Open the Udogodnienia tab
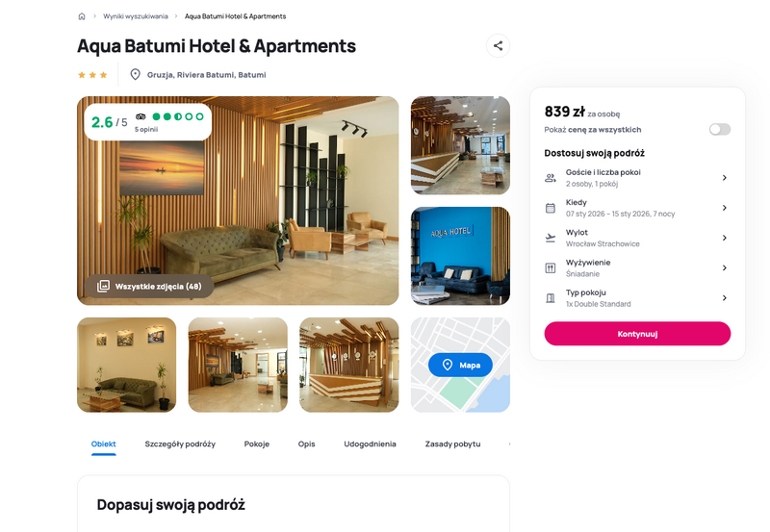Image resolution: width=770 pixels, height=532 pixels. click(370, 443)
